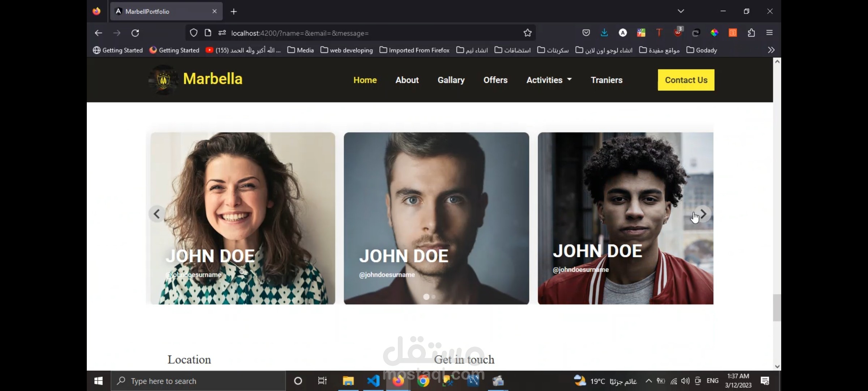Viewport: 868px width, 391px height.
Task: Bookmark this page with star icon
Action: [x=527, y=33]
